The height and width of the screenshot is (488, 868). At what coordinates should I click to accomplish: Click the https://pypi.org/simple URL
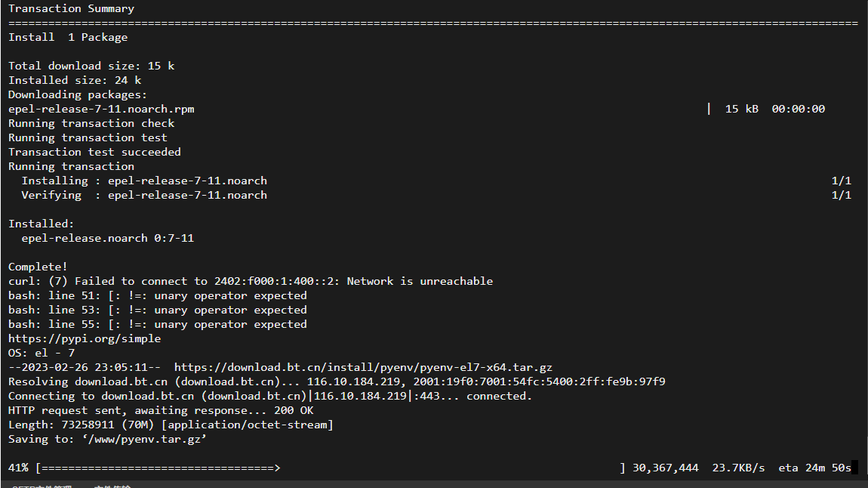coord(85,338)
